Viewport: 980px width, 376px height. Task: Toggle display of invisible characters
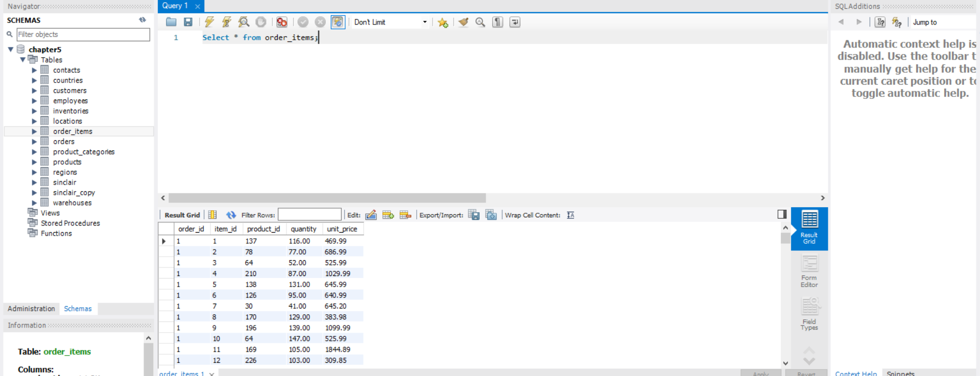click(497, 22)
